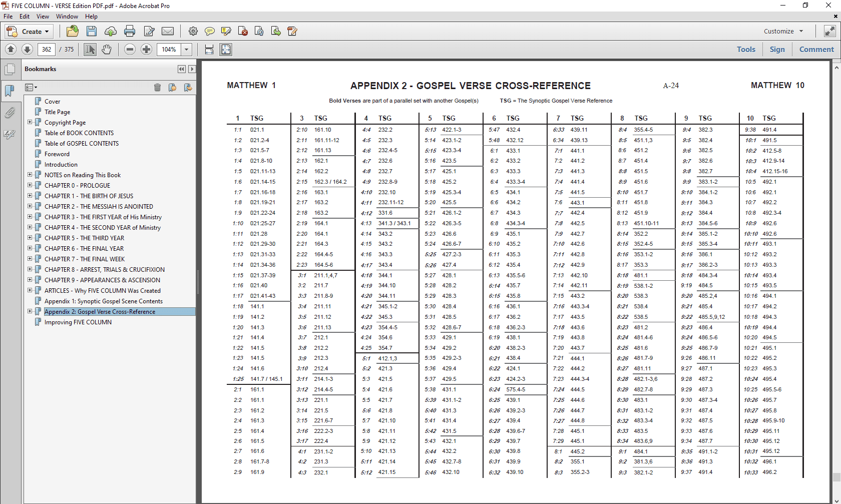The image size is (841, 504).
Task: Delete the selected bookmark trash icon
Action: pyautogui.click(x=157, y=88)
